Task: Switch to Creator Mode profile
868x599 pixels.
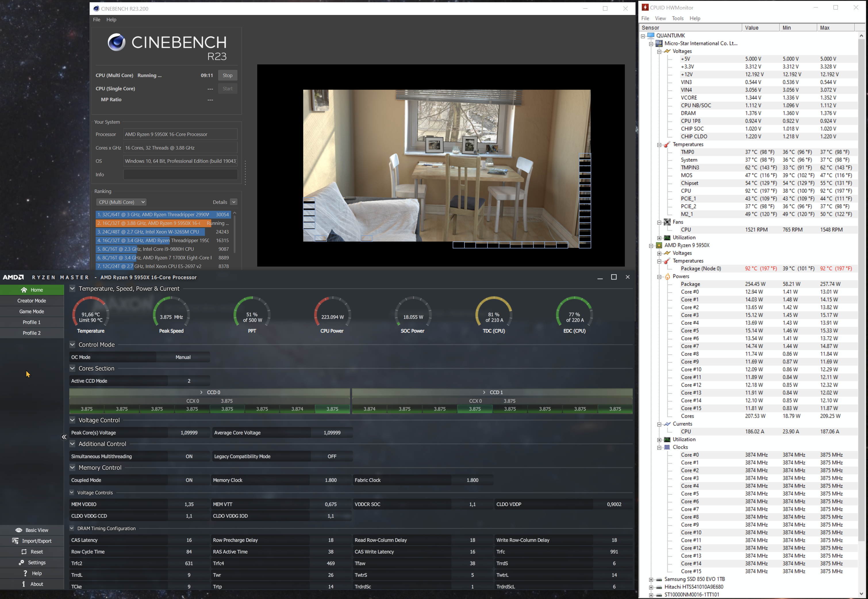Action: pos(32,301)
